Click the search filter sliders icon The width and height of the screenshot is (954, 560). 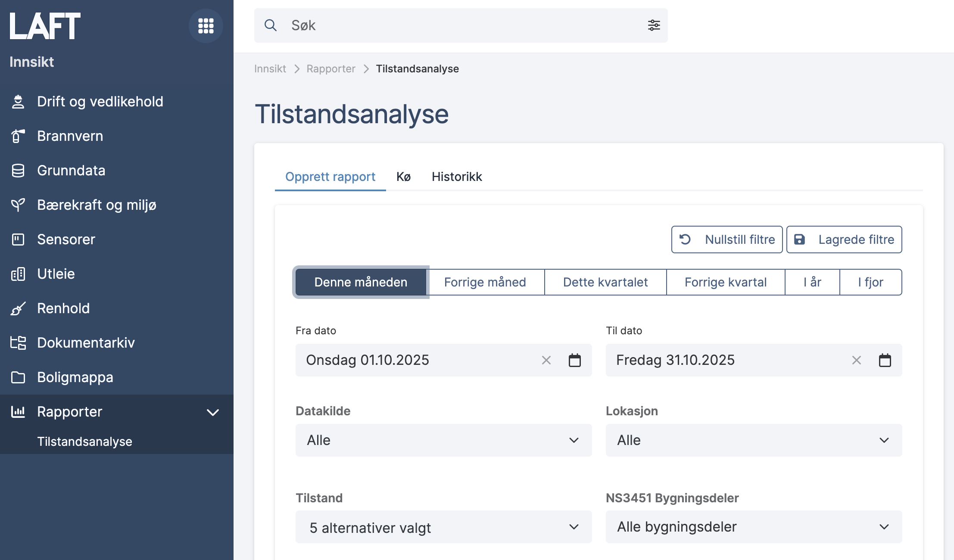(654, 25)
